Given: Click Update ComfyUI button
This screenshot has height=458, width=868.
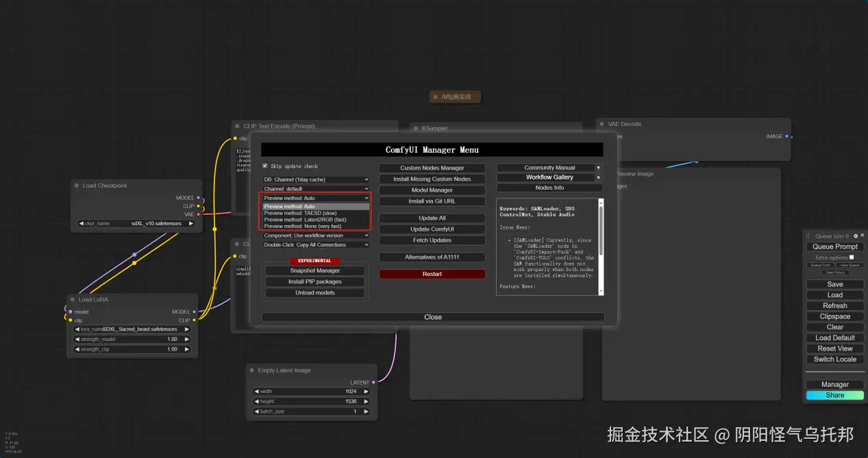Looking at the screenshot, I should pos(432,229).
